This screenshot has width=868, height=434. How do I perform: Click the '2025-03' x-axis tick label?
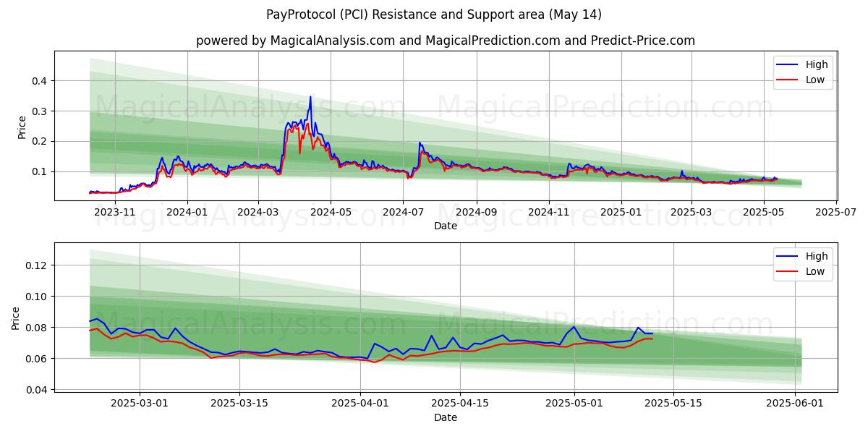[691, 212]
